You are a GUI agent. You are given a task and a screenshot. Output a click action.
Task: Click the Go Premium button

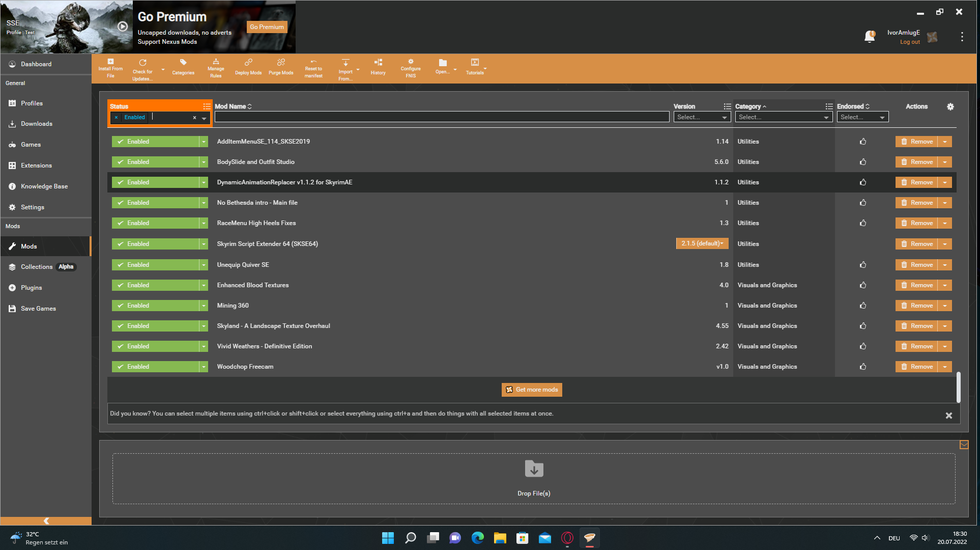click(x=267, y=27)
